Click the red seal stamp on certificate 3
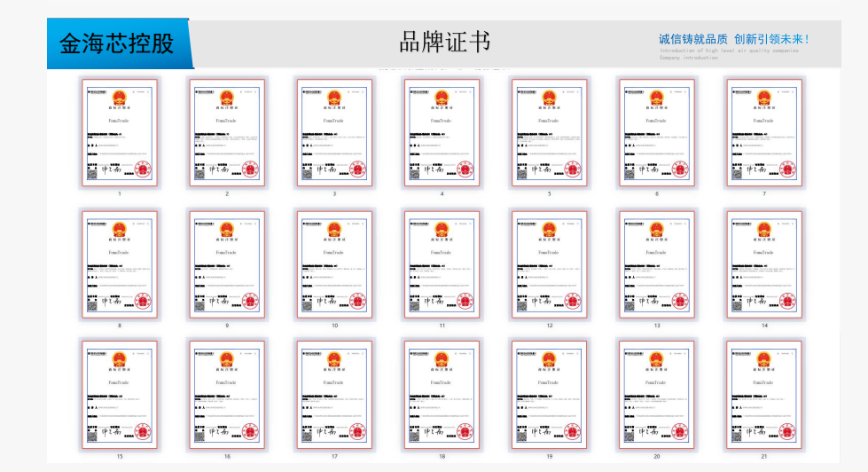Screen dimensions: 868x472 coord(358,169)
